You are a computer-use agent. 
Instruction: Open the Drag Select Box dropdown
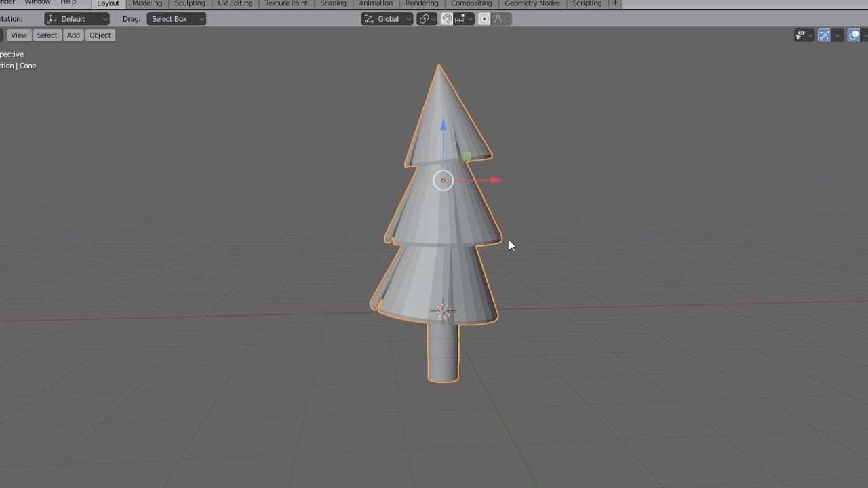[x=176, y=19]
